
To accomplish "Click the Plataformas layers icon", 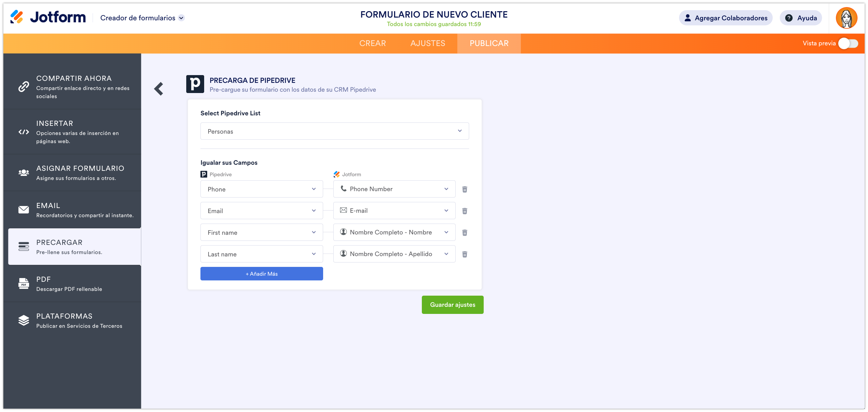I will click(x=23, y=320).
